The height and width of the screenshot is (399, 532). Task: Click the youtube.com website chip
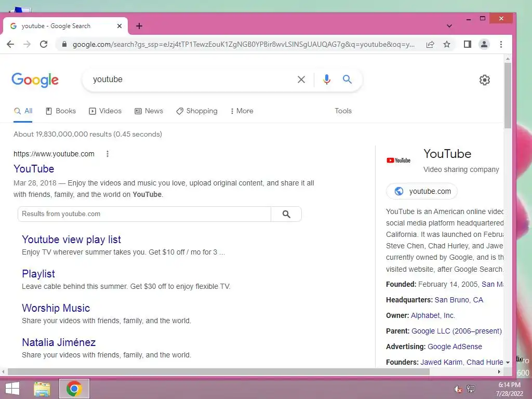pyautogui.click(x=422, y=191)
